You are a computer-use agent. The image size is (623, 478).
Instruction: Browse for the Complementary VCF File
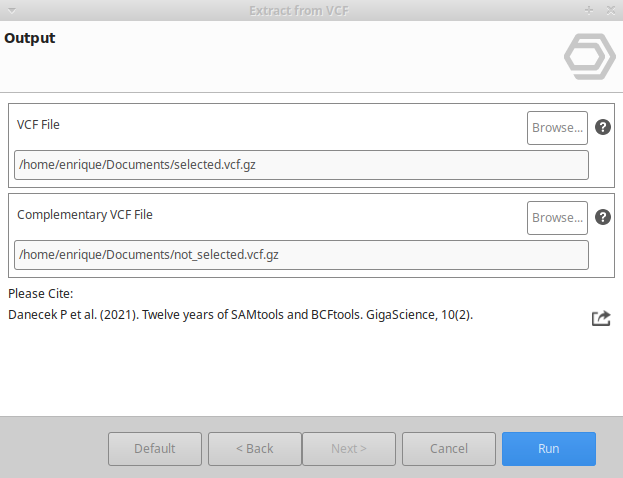(x=557, y=217)
